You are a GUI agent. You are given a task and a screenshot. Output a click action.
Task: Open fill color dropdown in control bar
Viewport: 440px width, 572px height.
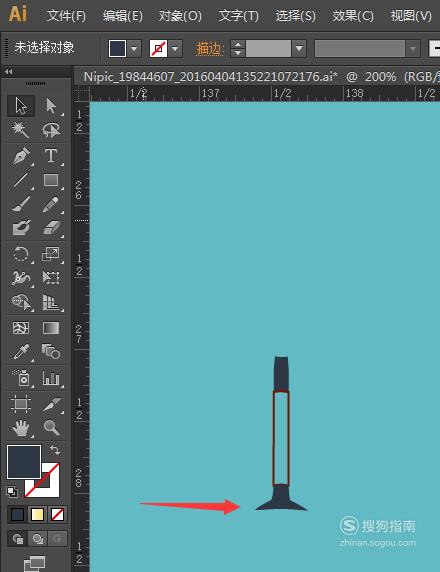(x=134, y=49)
